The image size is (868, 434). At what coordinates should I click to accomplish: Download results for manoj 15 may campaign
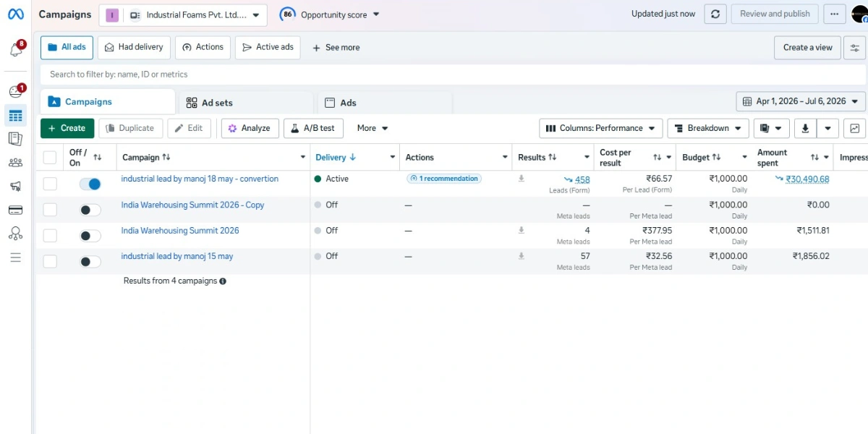522,256
